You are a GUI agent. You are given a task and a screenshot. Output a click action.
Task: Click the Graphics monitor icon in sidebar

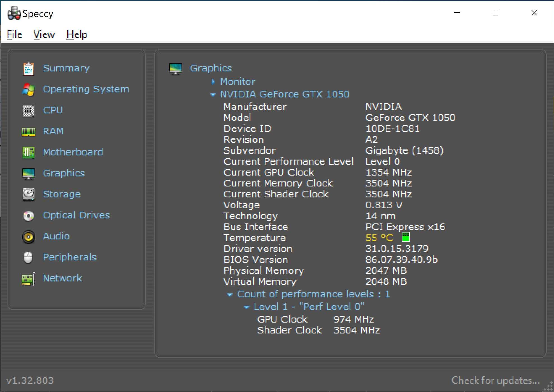pyautogui.click(x=29, y=174)
